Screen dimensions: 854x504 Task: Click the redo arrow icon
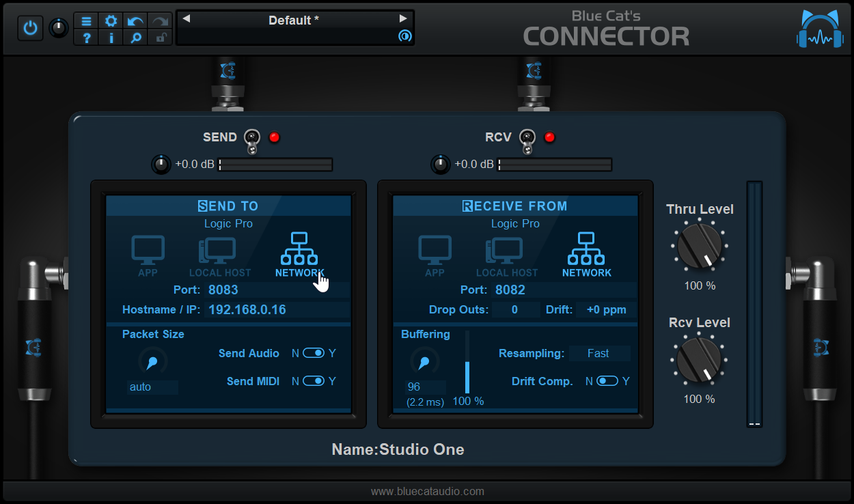click(160, 20)
